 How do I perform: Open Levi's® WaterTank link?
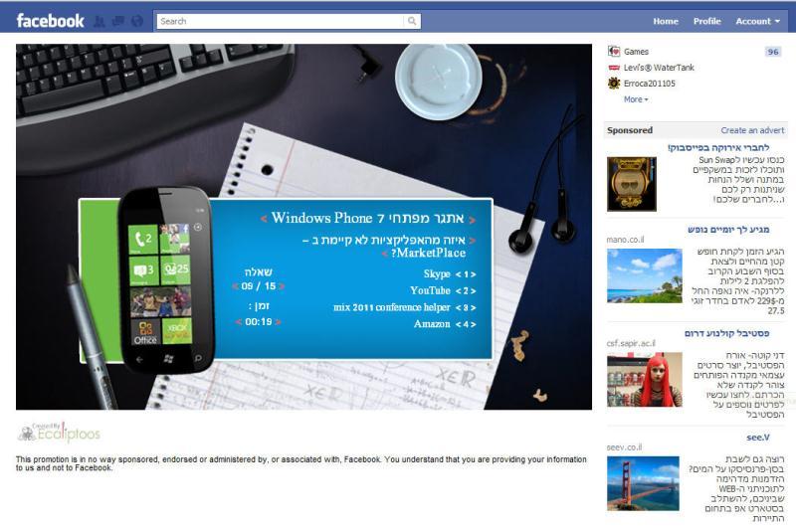659,68
